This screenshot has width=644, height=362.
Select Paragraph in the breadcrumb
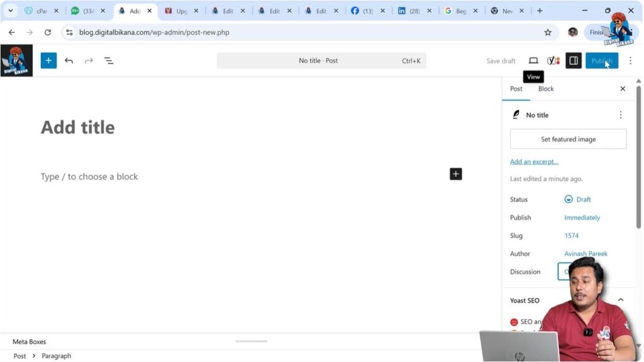(x=56, y=356)
